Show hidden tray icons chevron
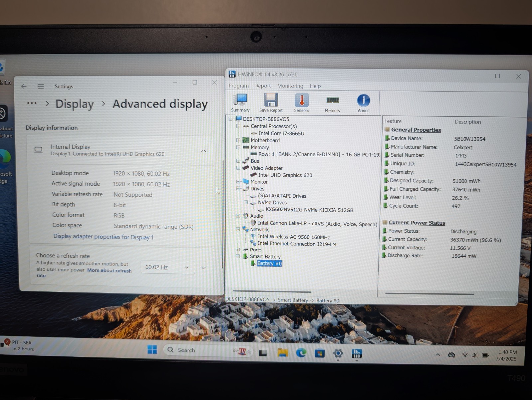This screenshot has height=400, width=532. 438,355
